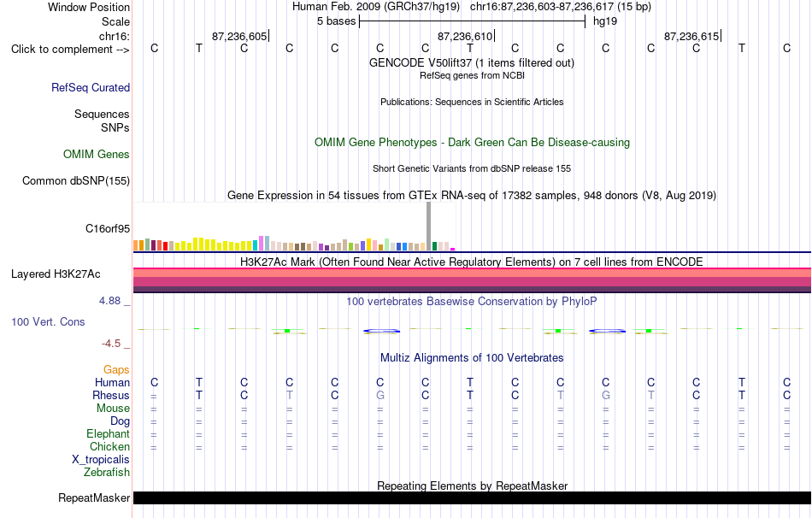Select the Elephant species row label
The height and width of the screenshot is (518, 812).
coord(108,433)
